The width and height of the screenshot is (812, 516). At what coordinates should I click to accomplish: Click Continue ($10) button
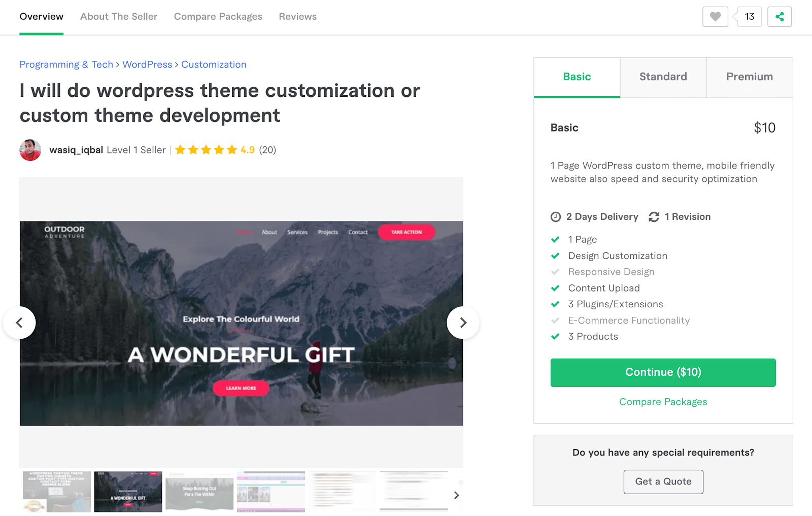click(x=663, y=372)
